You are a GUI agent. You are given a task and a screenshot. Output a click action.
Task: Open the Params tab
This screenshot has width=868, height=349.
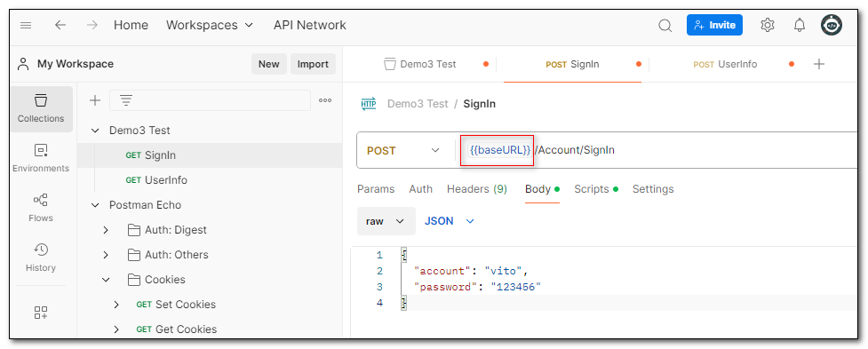point(376,189)
